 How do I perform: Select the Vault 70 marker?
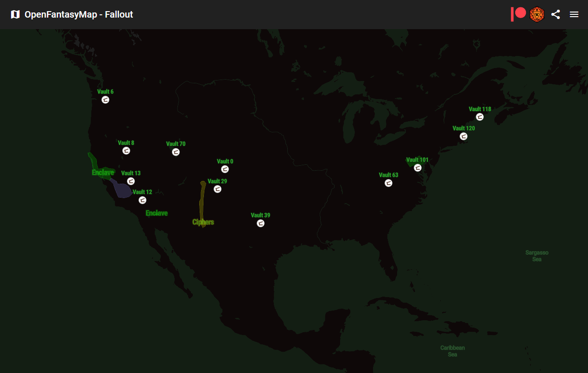tap(176, 152)
